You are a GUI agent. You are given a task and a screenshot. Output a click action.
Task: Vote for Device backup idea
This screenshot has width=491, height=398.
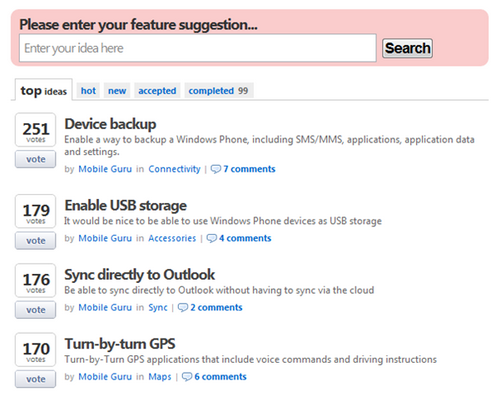pos(36,159)
